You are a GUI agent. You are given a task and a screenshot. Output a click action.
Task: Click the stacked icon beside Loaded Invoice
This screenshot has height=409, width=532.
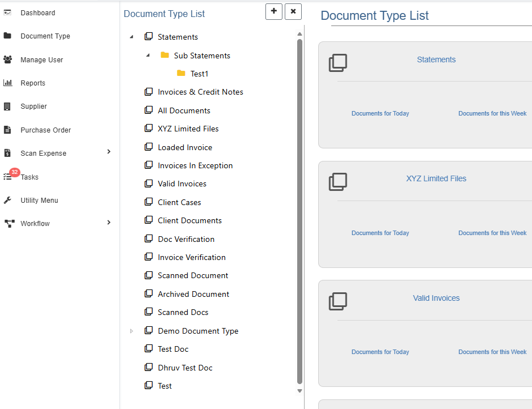tap(149, 147)
